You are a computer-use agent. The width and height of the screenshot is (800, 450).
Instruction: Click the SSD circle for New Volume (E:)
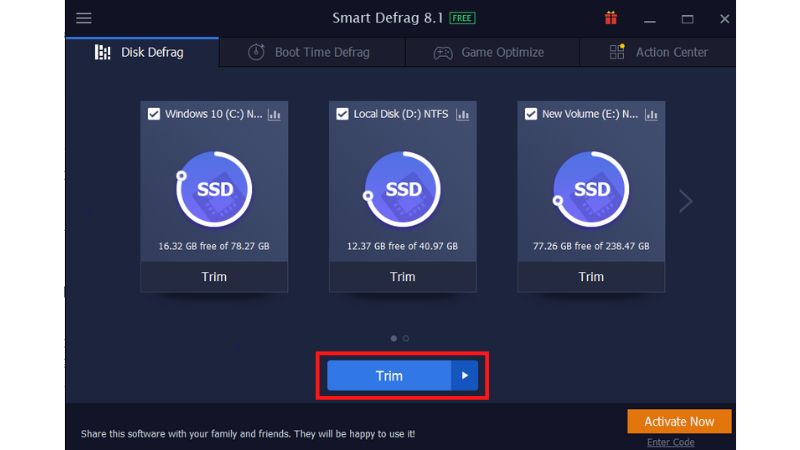click(591, 189)
